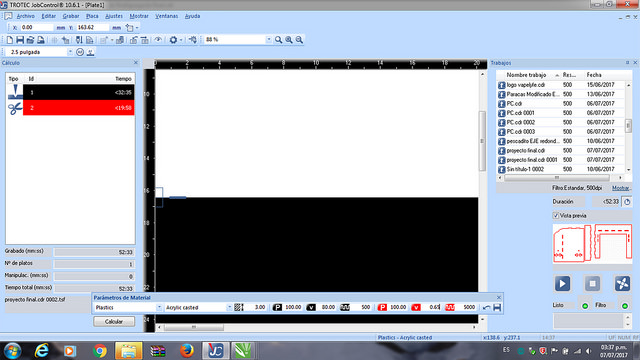640x360 pixels.
Task: Click the red P power icon
Action: (x=382, y=307)
